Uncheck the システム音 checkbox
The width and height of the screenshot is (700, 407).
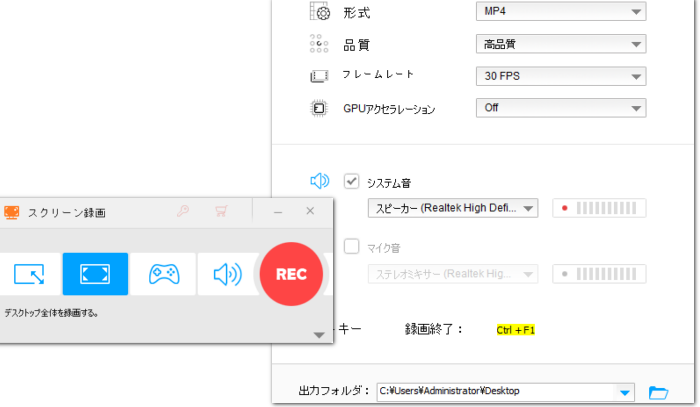(352, 182)
